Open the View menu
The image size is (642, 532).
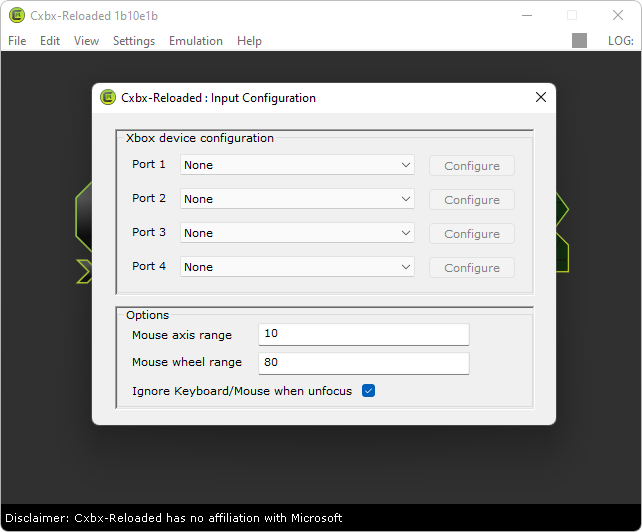pyautogui.click(x=87, y=41)
